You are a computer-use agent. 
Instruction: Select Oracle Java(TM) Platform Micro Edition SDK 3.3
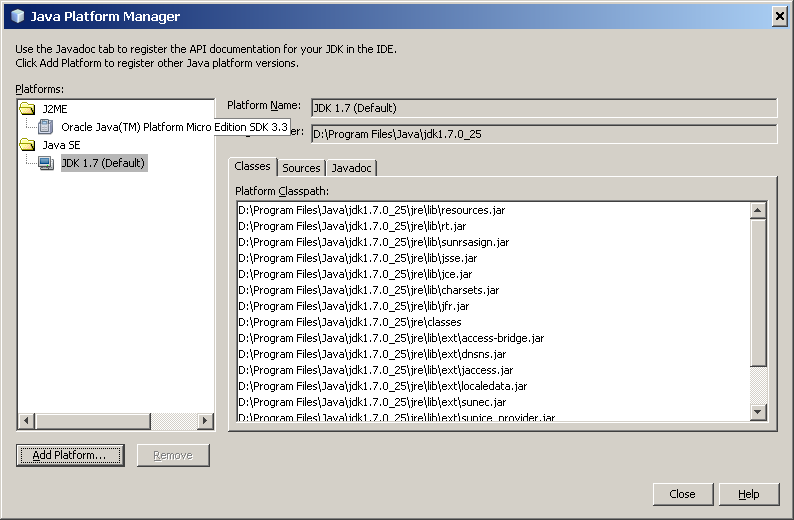tap(174, 127)
